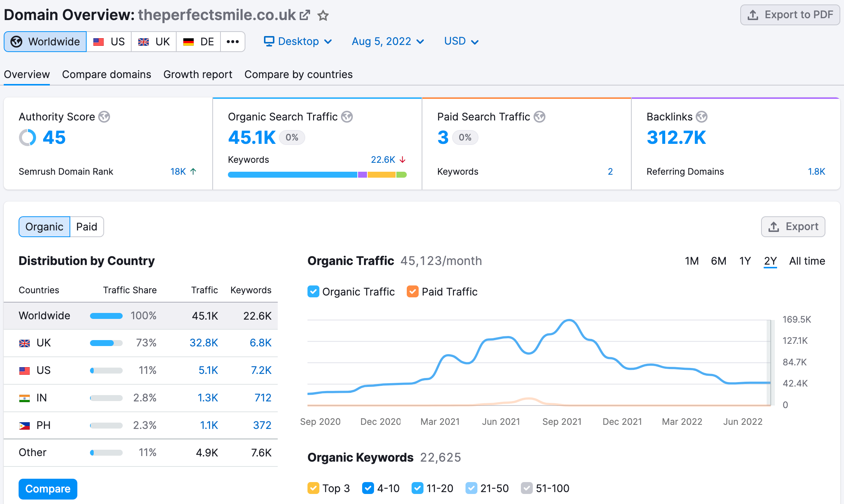The width and height of the screenshot is (844, 504).
Task: Click globe icon beside Organic Search Traffic
Action: [347, 117]
